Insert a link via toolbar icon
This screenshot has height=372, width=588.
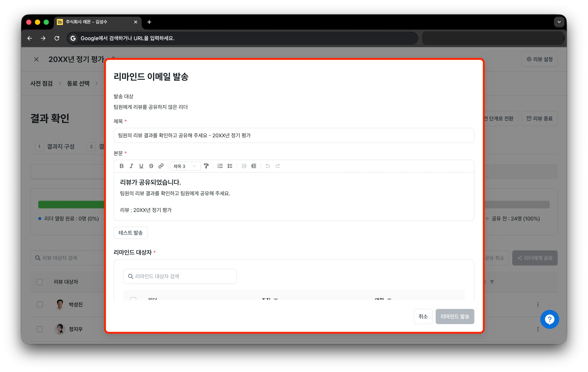[x=161, y=166]
